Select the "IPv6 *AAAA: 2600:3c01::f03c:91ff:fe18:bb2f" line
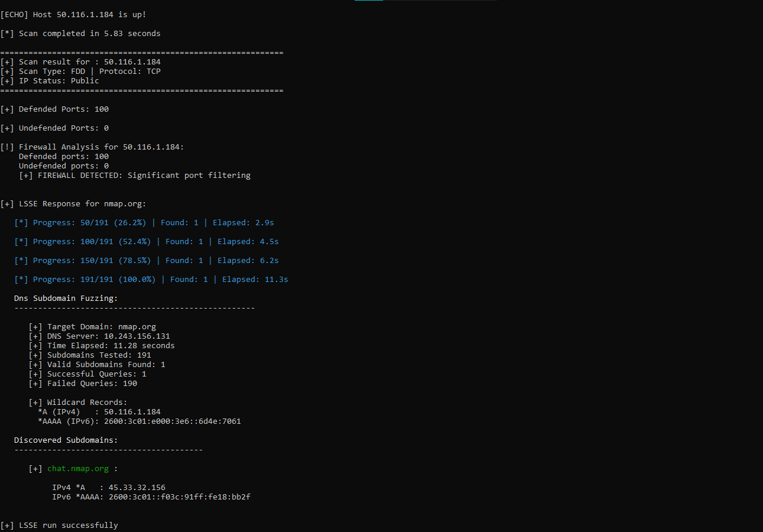Viewport: 763px width, 532px height. pyautogui.click(x=151, y=497)
